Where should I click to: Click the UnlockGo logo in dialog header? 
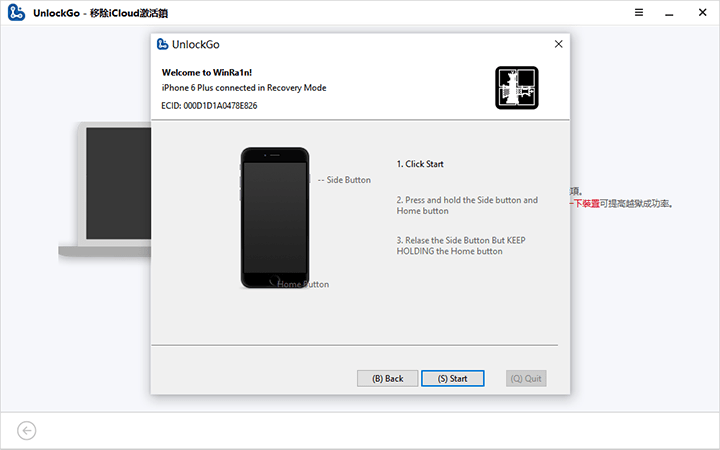coord(163,44)
